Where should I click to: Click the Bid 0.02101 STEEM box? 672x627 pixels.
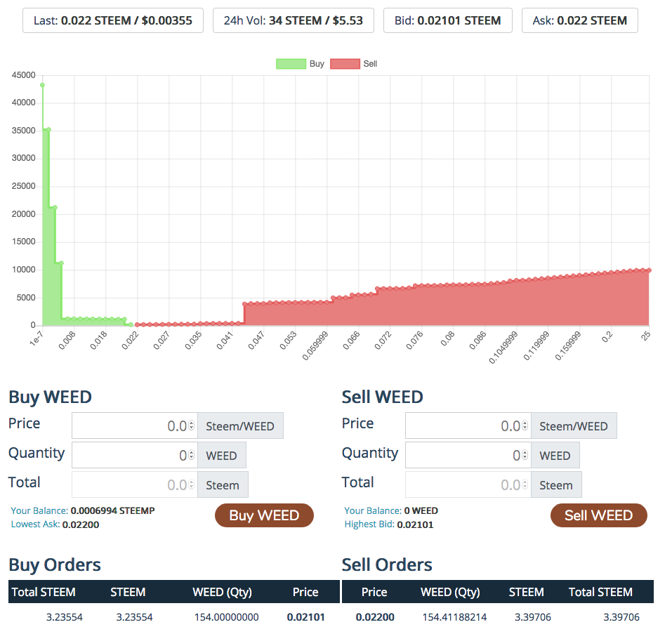pyautogui.click(x=448, y=20)
